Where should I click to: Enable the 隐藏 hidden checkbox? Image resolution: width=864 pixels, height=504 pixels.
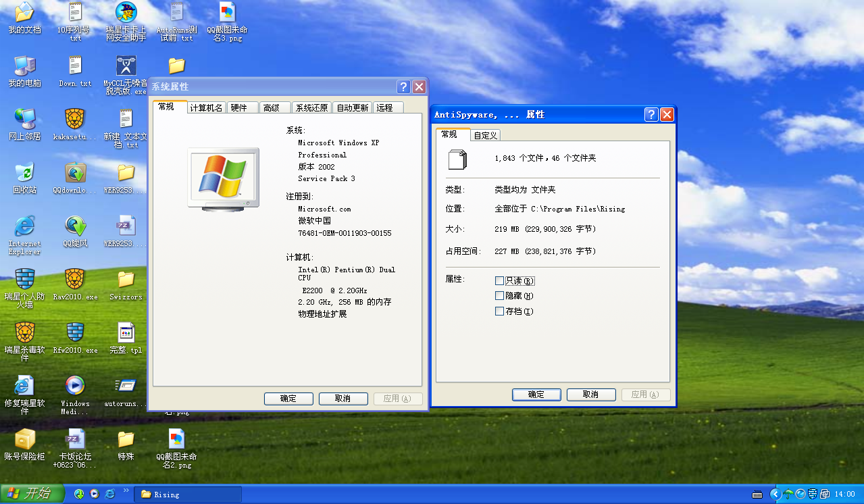coord(499,296)
